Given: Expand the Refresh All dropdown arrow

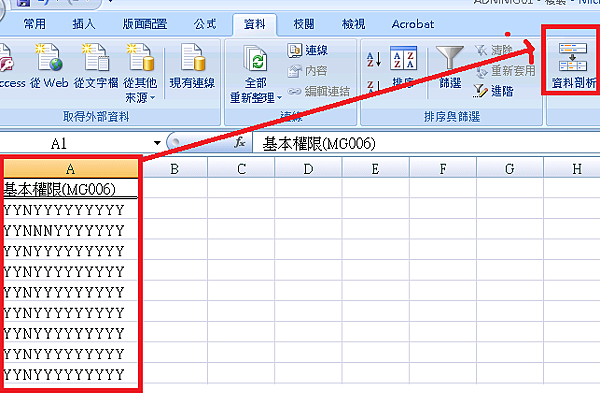Looking at the screenshot, I should pyautogui.click(x=280, y=98).
